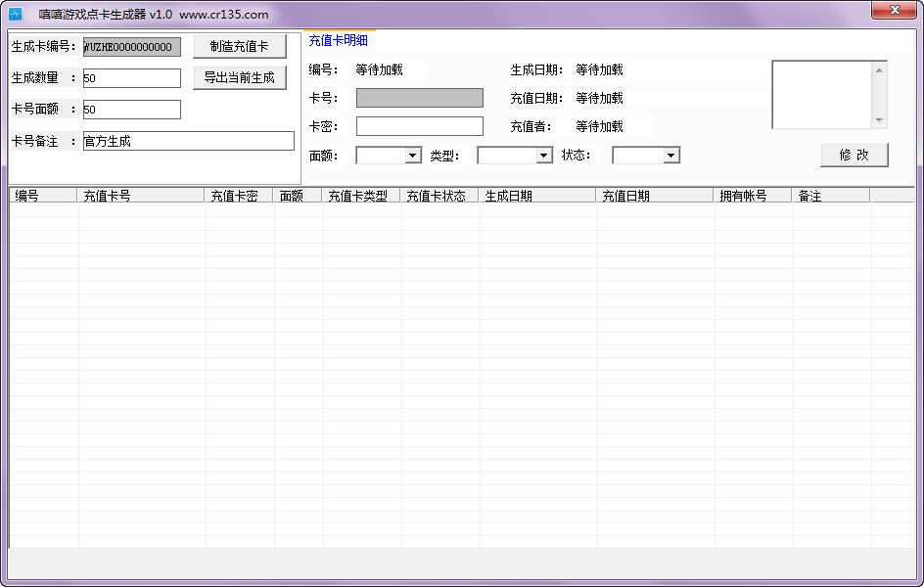This screenshot has width=924, height=587.
Task: Click the 等待加载 value next to 充值者
Action: (599, 126)
